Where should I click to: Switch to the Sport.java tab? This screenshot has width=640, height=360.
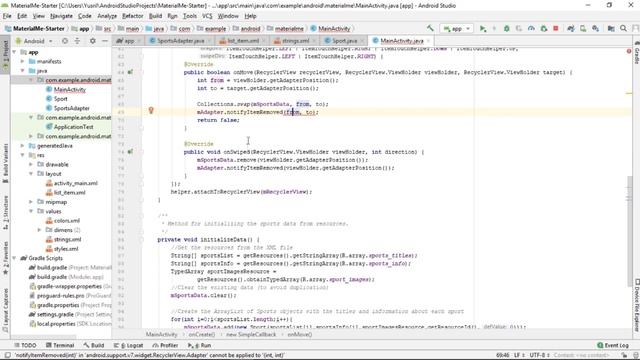coord(344,41)
